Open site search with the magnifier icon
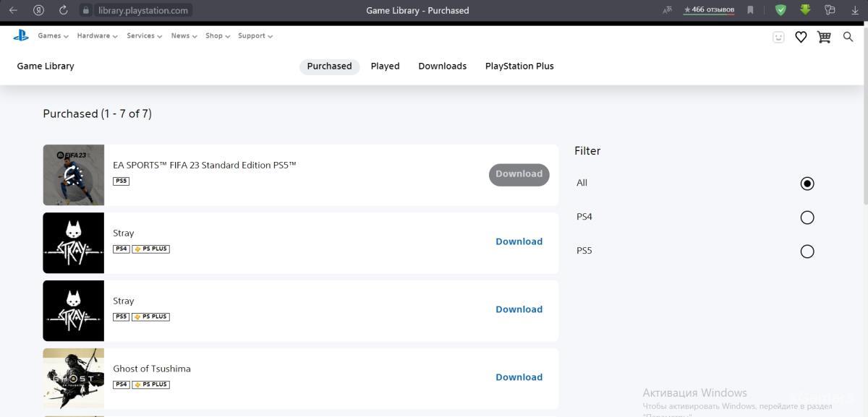 click(848, 37)
